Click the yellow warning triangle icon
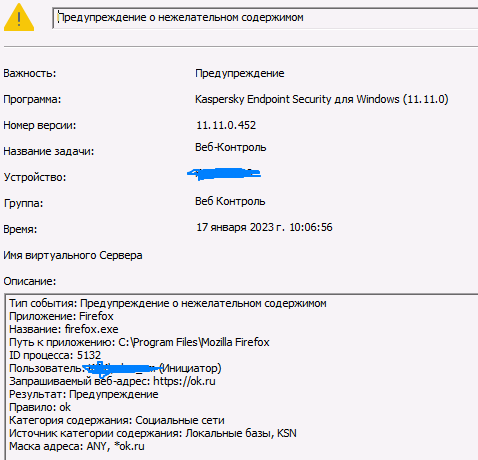 pos(19,18)
